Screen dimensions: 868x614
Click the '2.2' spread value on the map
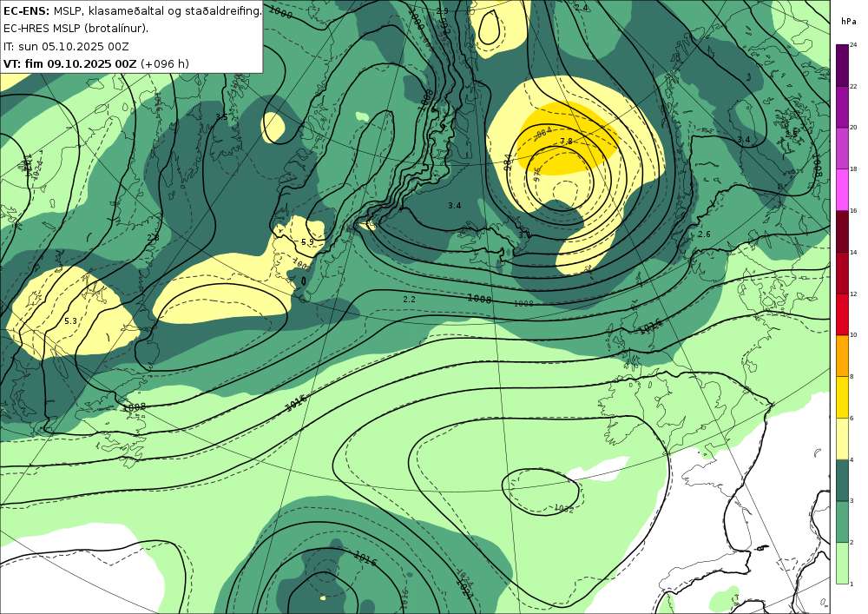(409, 299)
